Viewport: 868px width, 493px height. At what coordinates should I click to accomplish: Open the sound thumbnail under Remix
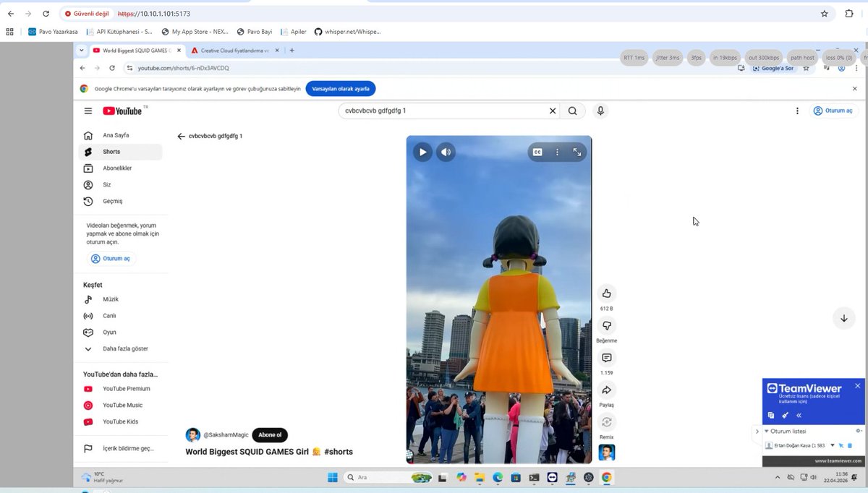(606, 453)
